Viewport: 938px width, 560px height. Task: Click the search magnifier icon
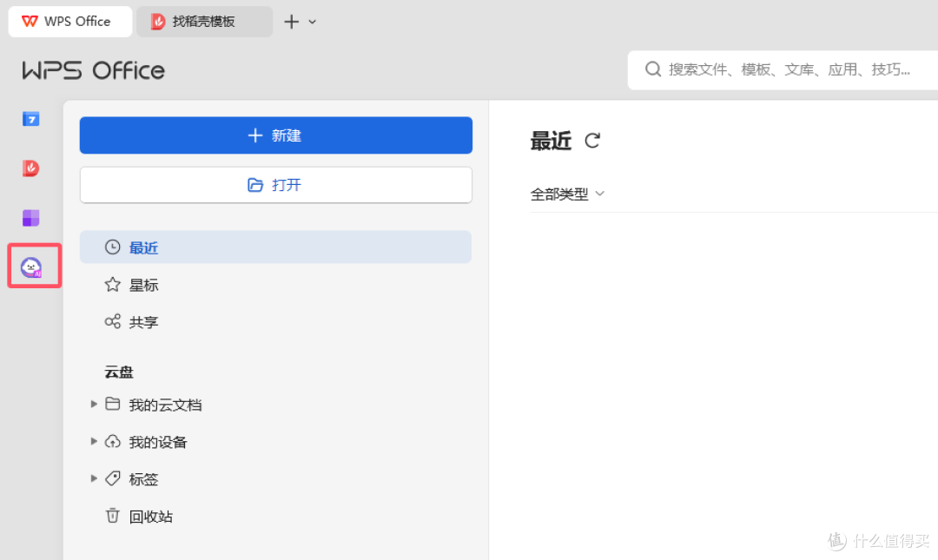652,69
